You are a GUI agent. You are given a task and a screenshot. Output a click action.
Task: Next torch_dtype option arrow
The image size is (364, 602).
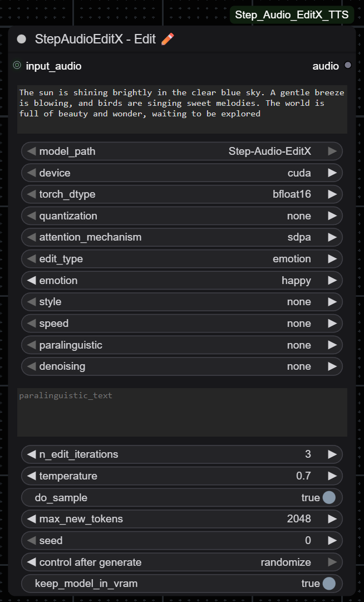tap(332, 194)
